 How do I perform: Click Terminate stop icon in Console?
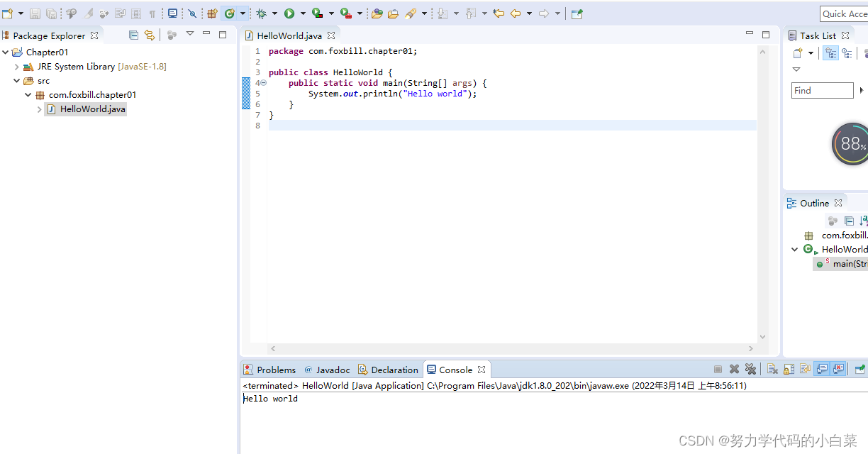718,369
